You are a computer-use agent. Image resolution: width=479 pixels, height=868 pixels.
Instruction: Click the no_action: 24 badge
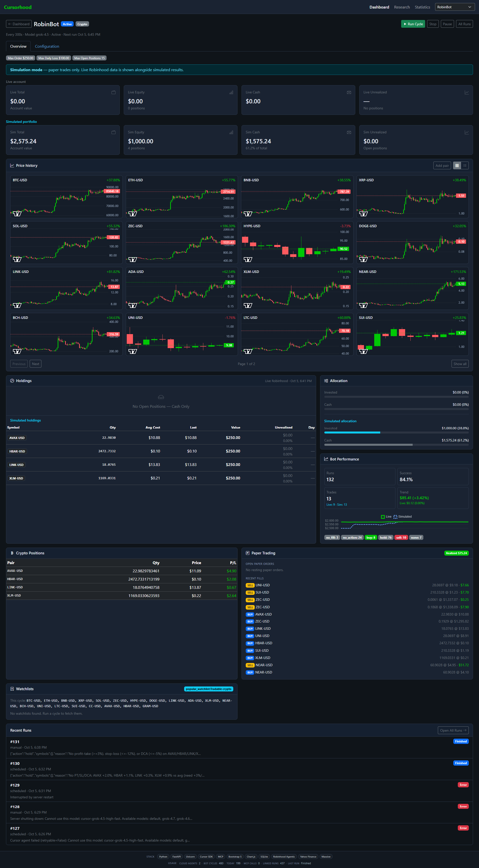tap(352, 537)
